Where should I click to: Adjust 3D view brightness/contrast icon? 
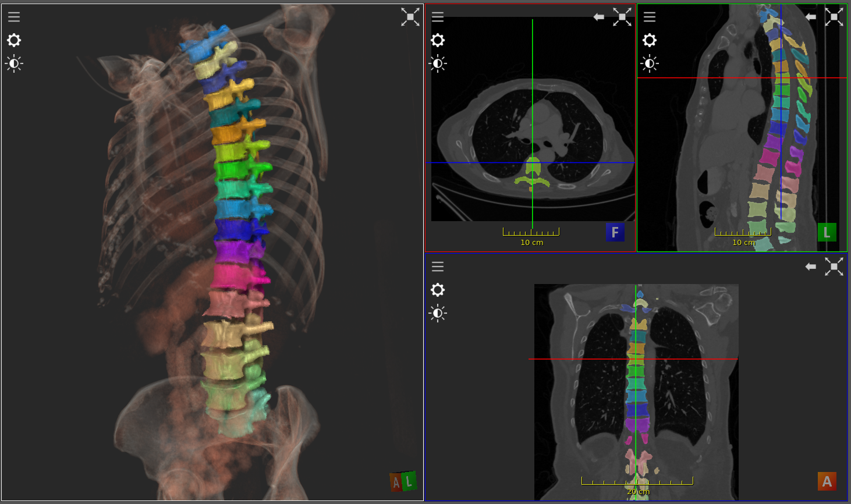click(14, 63)
